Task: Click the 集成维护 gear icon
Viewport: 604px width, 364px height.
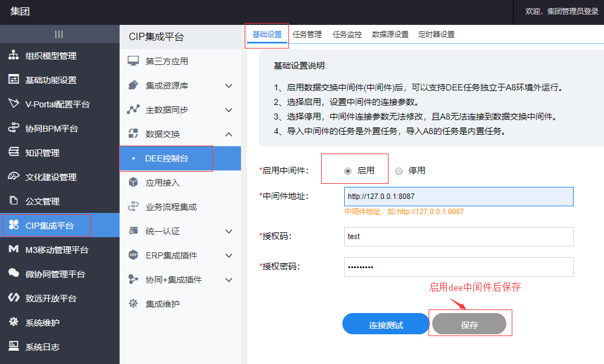Action: [134, 303]
